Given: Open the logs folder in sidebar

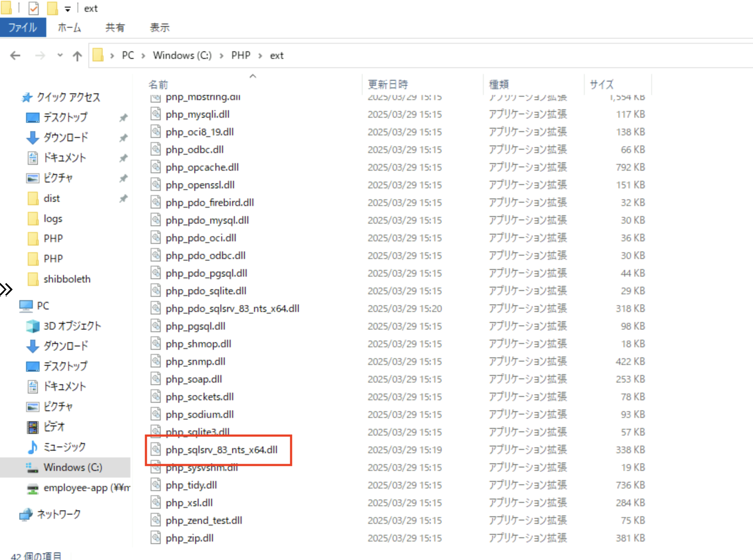Looking at the screenshot, I should pyautogui.click(x=53, y=219).
